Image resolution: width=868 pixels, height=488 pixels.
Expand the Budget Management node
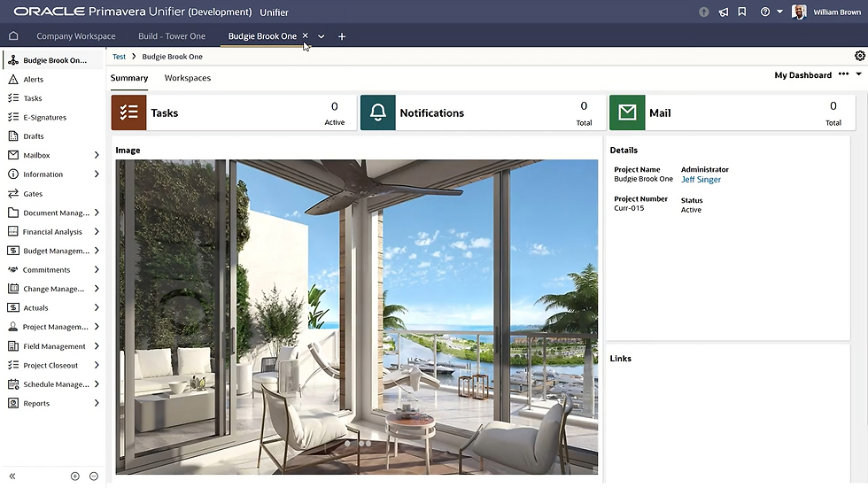(x=97, y=250)
